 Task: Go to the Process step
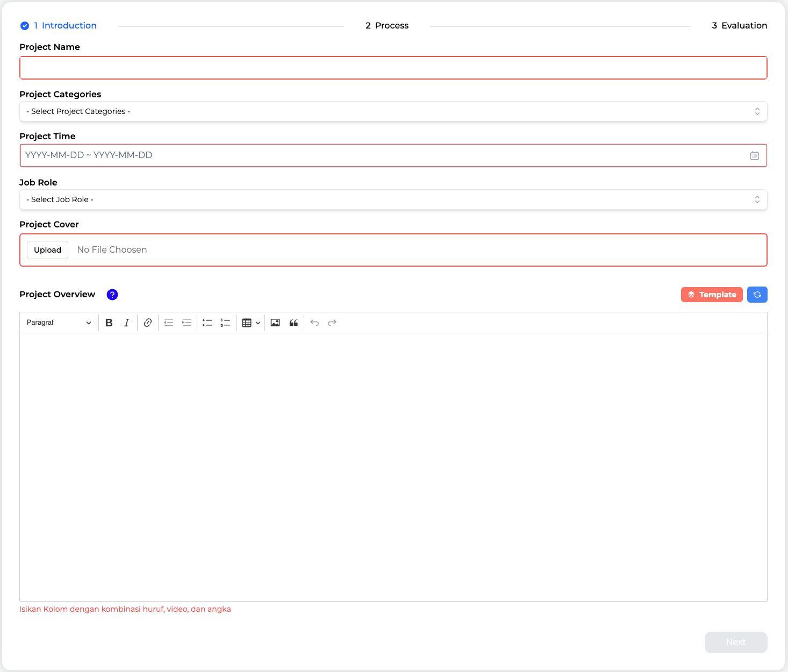point(387,26)
